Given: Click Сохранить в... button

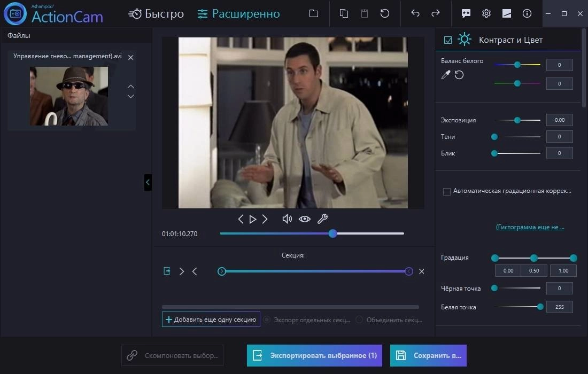Looking at the screenshot, I should pyautogui.click(x=428, y=355).
